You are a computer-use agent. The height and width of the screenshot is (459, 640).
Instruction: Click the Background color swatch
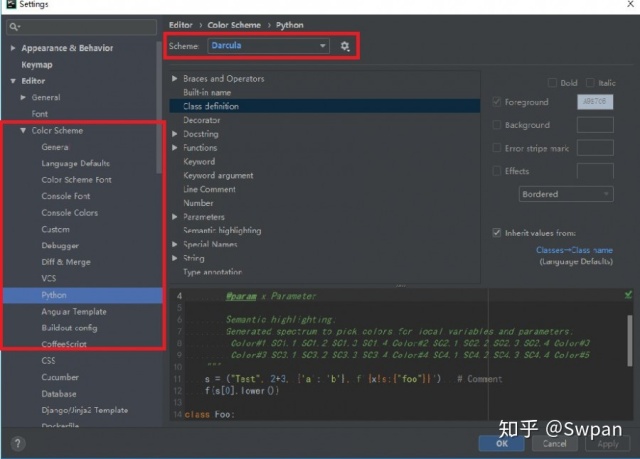click(x=595, y=125)
